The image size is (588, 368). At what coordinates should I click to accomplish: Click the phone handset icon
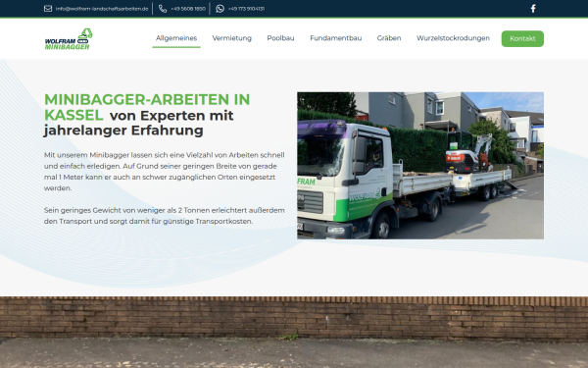(163, 9)
